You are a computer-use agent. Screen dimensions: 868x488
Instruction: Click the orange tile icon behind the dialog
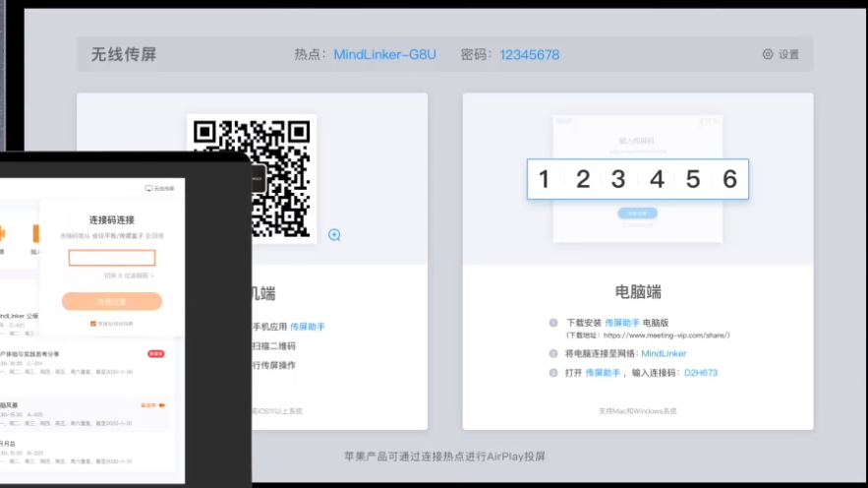coord(36,233)
